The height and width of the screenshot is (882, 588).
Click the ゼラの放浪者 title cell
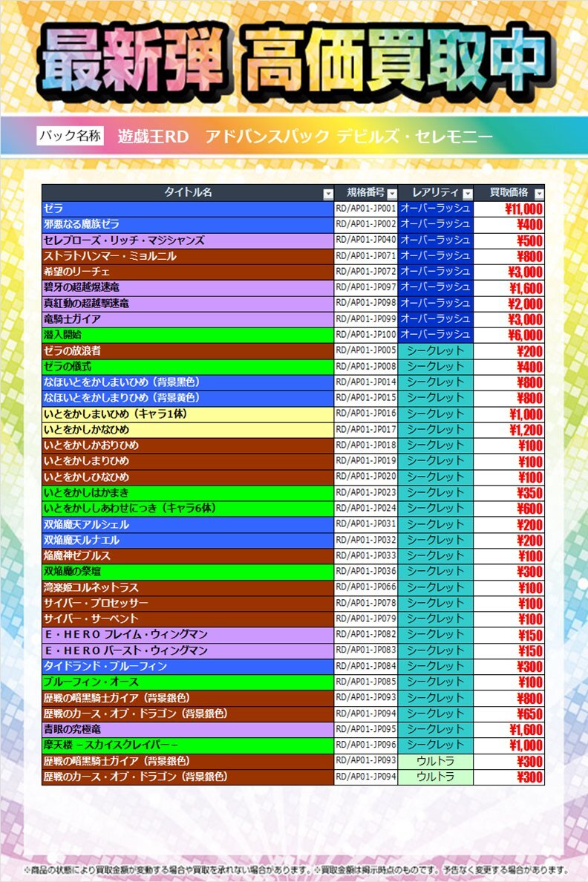[x=188, y=350]
